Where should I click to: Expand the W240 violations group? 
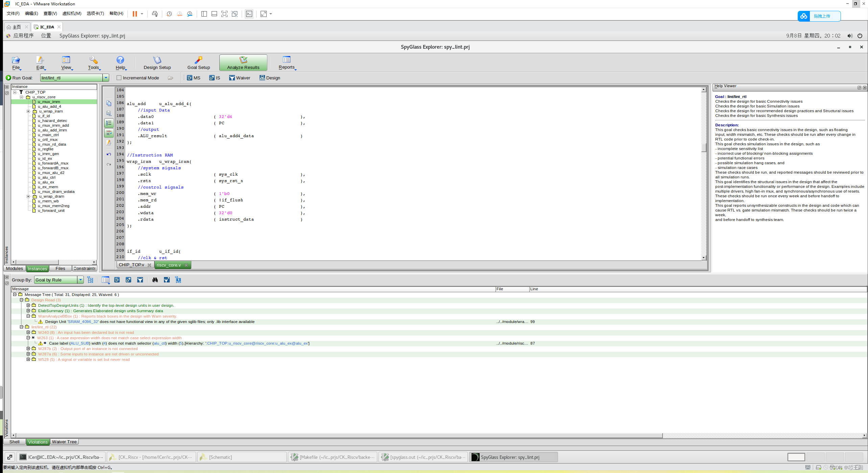28,332
